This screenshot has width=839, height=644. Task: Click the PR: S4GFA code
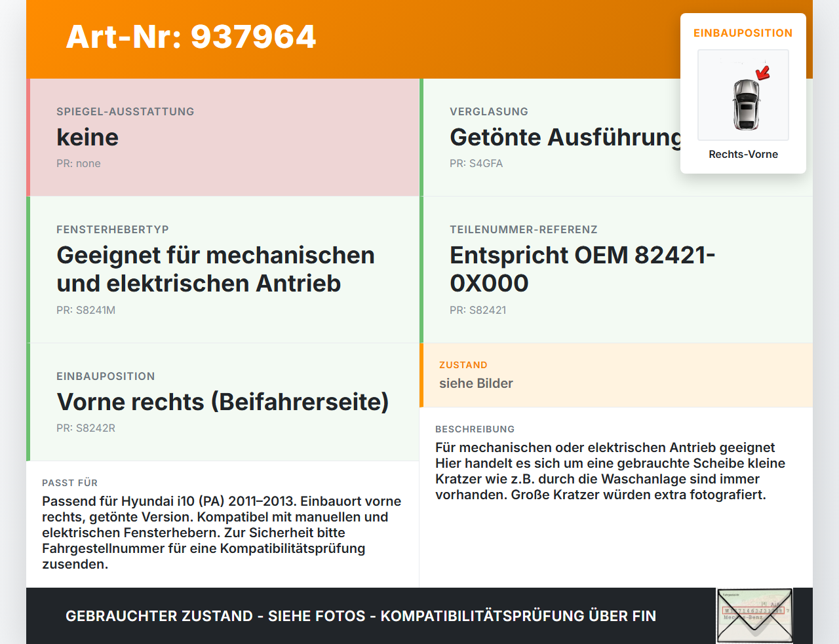pos(476,164)
